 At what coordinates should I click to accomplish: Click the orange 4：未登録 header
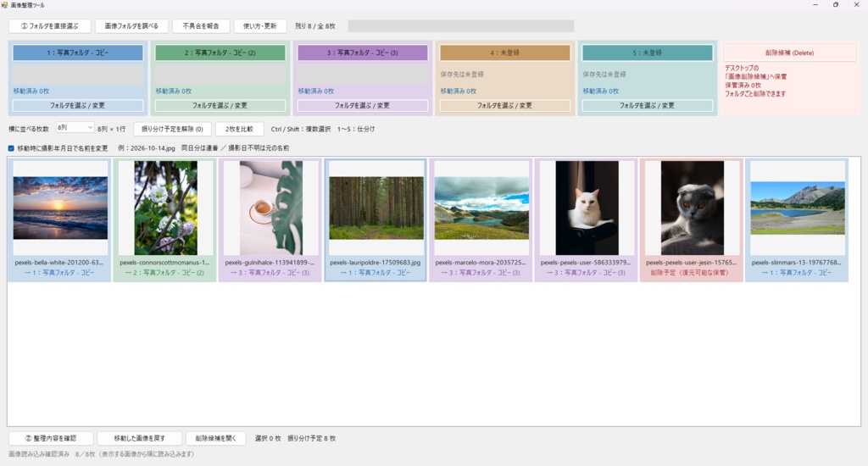pos(505,53)
